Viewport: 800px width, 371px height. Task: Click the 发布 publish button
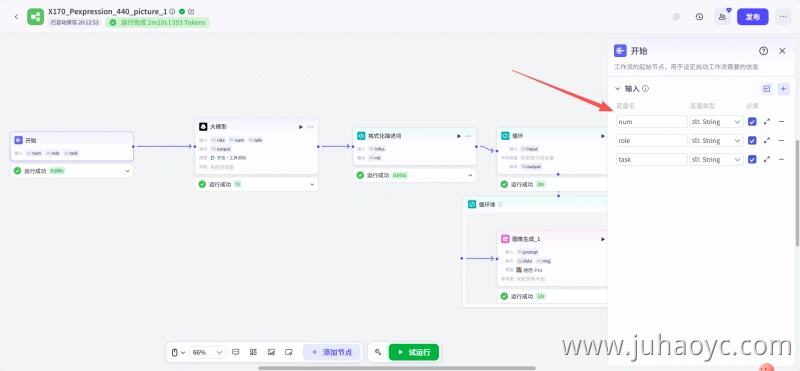tap(753, 17)
